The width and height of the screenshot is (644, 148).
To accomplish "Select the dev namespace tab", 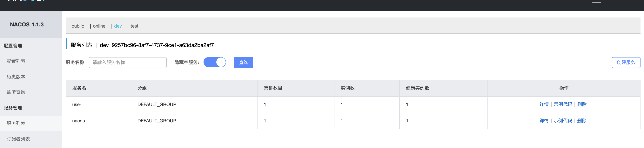I will coord(118,26).
